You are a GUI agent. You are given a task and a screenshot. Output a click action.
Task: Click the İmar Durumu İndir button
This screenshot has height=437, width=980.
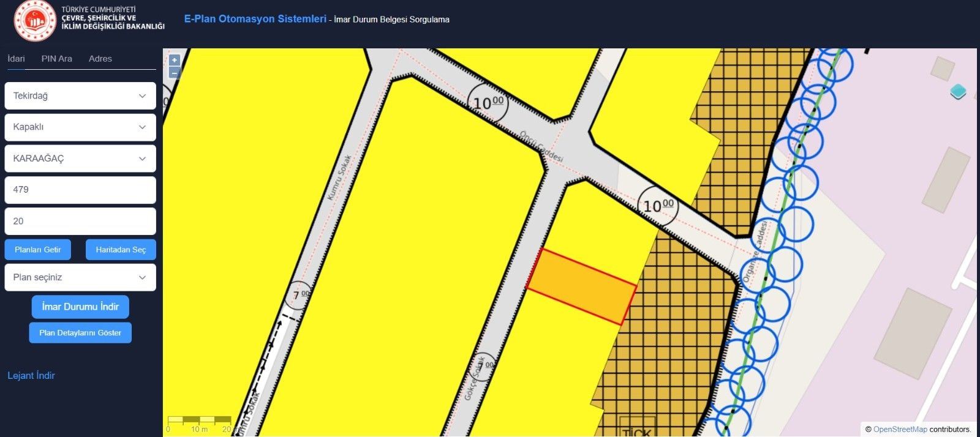(x=80, y=307)
